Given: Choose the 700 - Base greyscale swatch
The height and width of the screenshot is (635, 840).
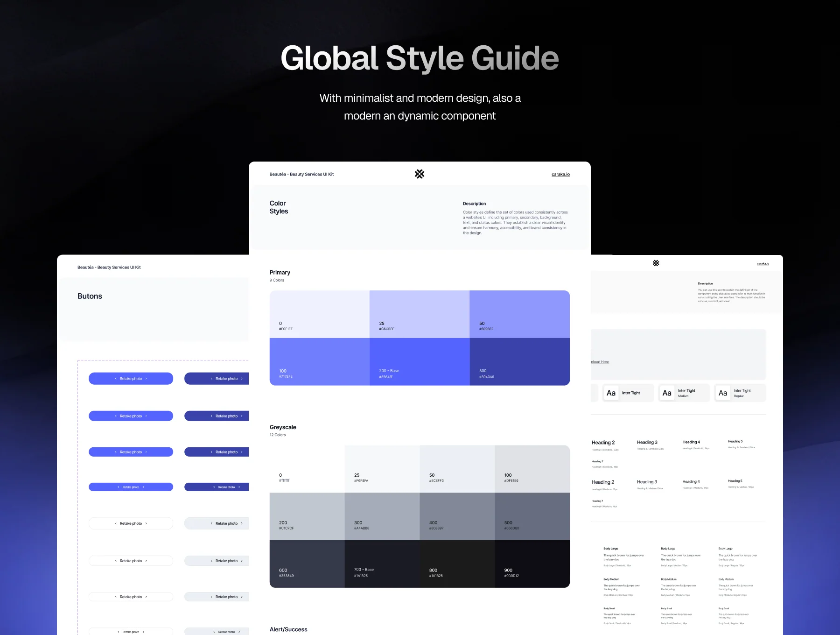Looking at the screenshot, I should tap(382, 564).
